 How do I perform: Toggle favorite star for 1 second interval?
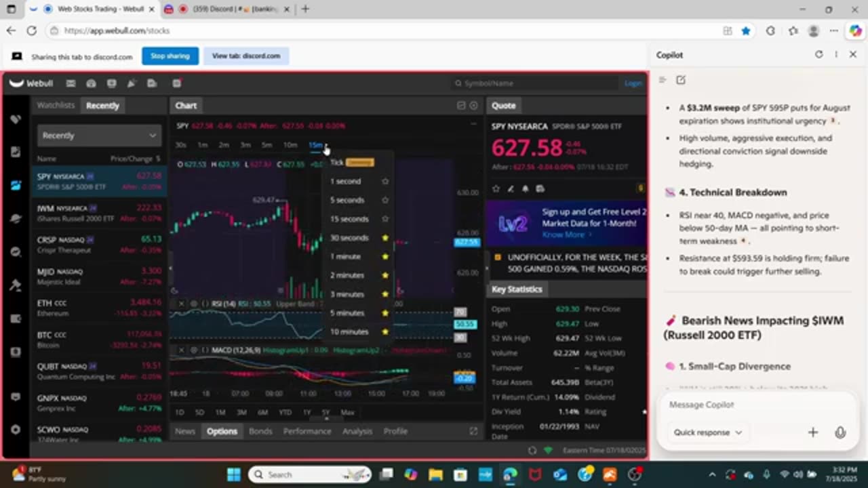(x=385, y=182)
